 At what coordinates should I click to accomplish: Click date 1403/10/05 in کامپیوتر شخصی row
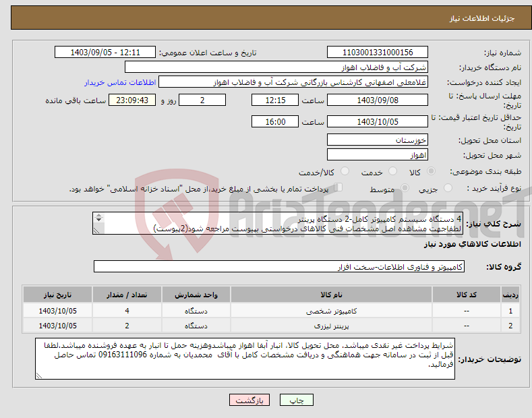coord(58,311)
